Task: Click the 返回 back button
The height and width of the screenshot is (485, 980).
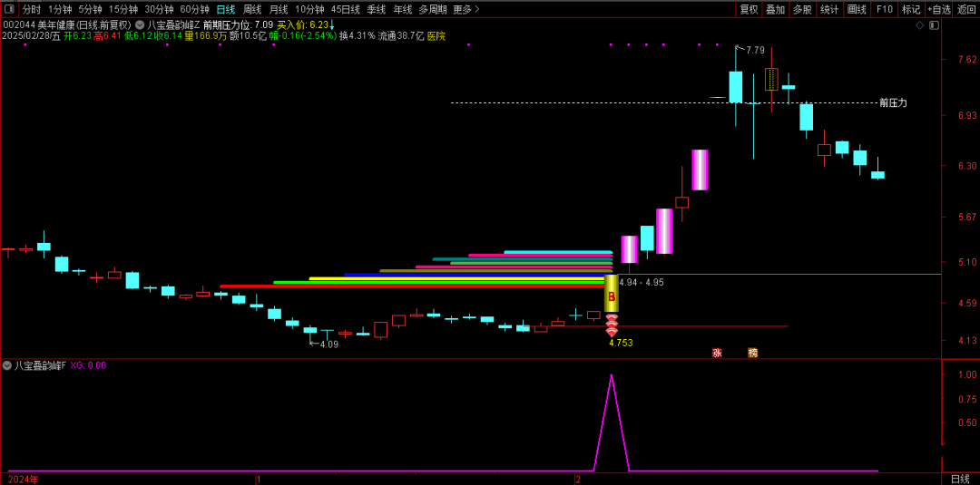Action: pos(966,9)
